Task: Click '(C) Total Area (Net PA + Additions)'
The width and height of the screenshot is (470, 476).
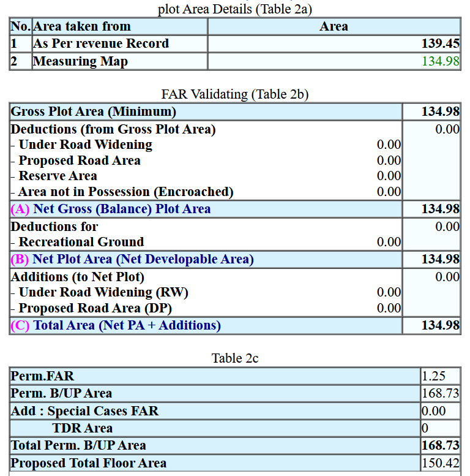Action: (x=116, y=325)
